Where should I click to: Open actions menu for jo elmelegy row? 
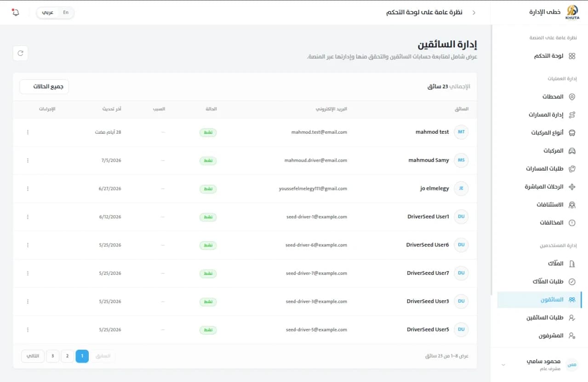28,189
